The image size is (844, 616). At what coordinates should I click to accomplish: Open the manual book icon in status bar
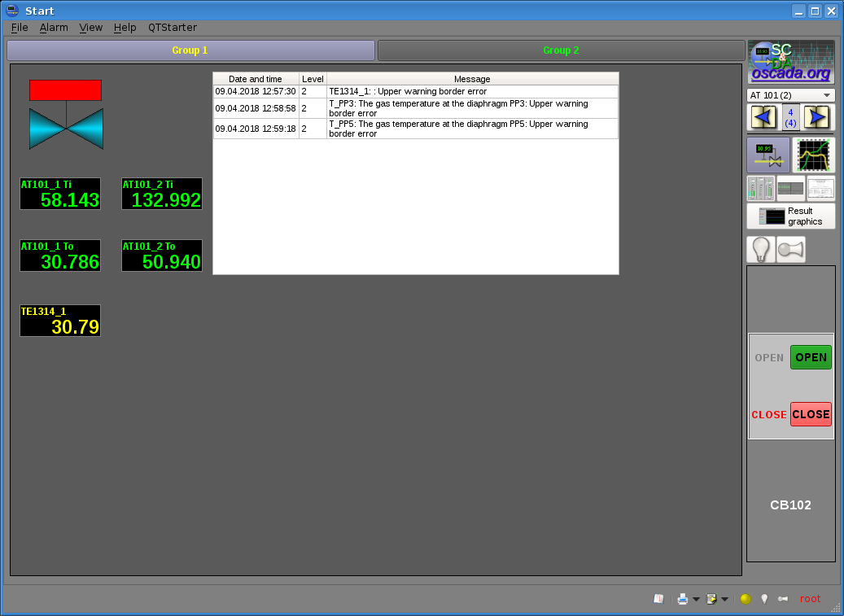pyautogui.click(x=658, y=599)
